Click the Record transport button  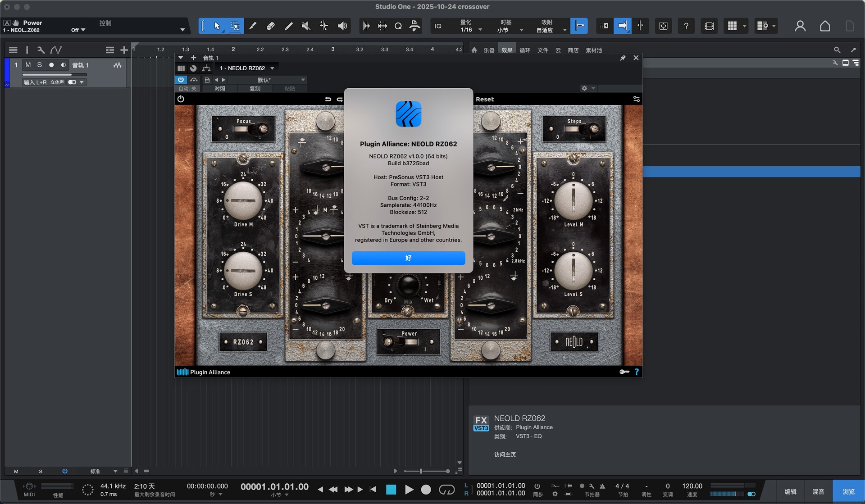(426, 490)
